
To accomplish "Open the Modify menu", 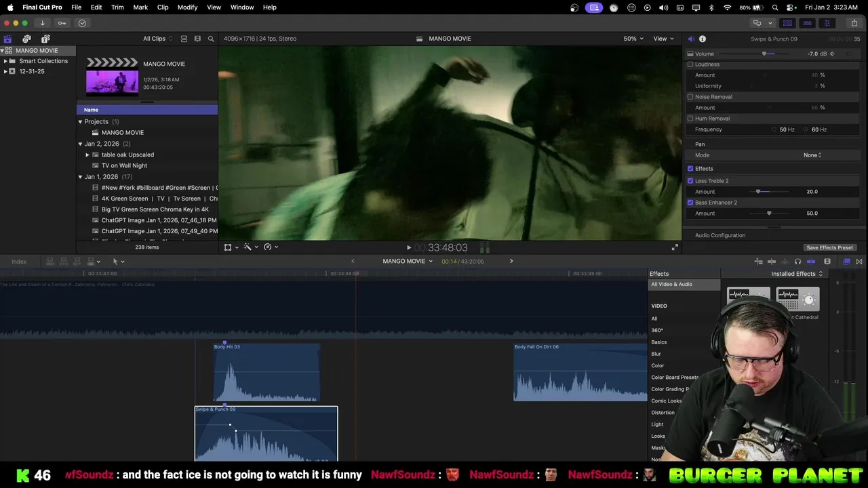I will (x=187, y=7).
